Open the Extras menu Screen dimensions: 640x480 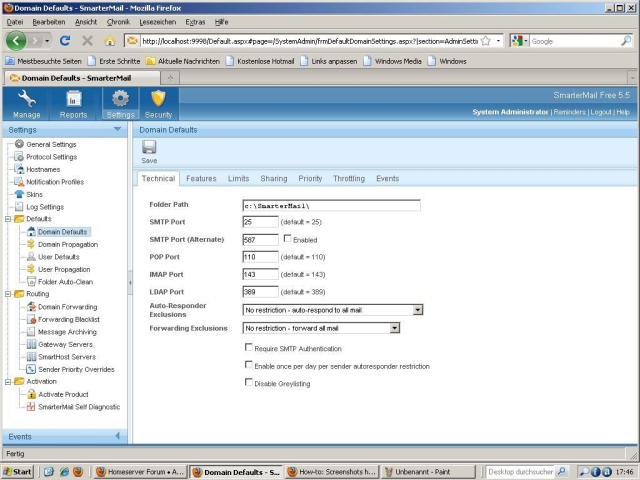tap(195, 22)
